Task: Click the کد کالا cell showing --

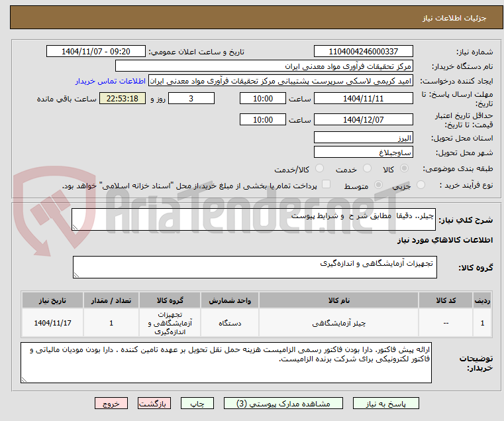Action: pyautogui.click(x=446, y=323)
